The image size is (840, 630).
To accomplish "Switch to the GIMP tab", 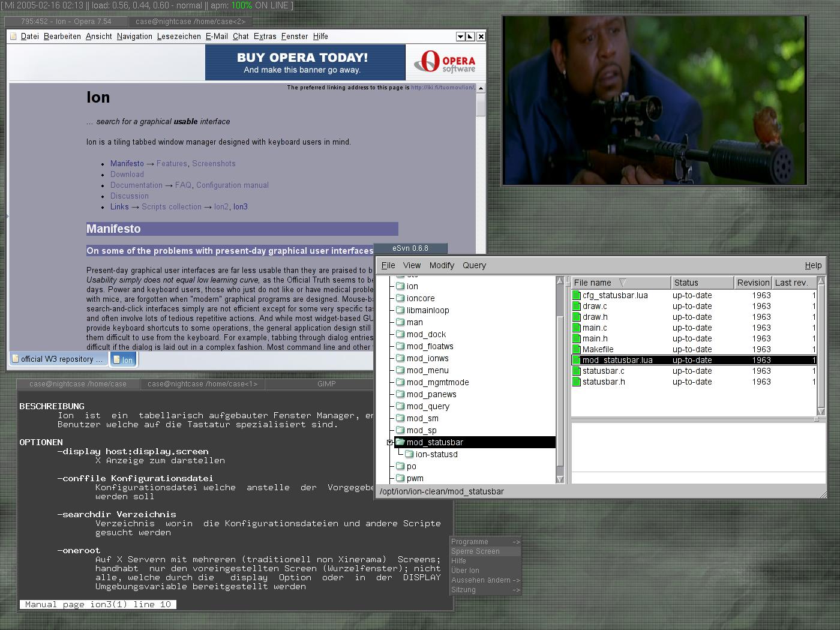I will click(326, 384).
